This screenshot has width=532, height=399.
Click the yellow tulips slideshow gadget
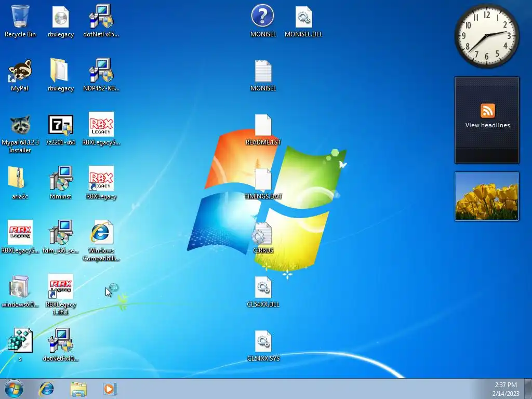pyautogui.click(x=486, y=196)
